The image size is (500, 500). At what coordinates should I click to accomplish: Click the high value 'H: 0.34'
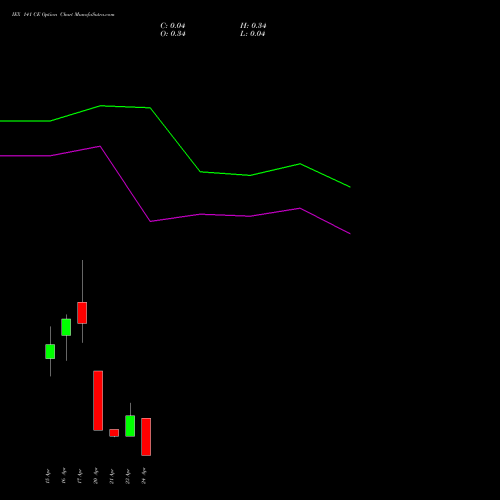253,26
